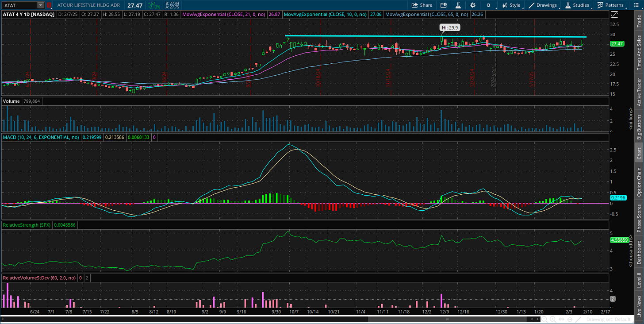Click the ATAT symbol input field

pos(19,5)
